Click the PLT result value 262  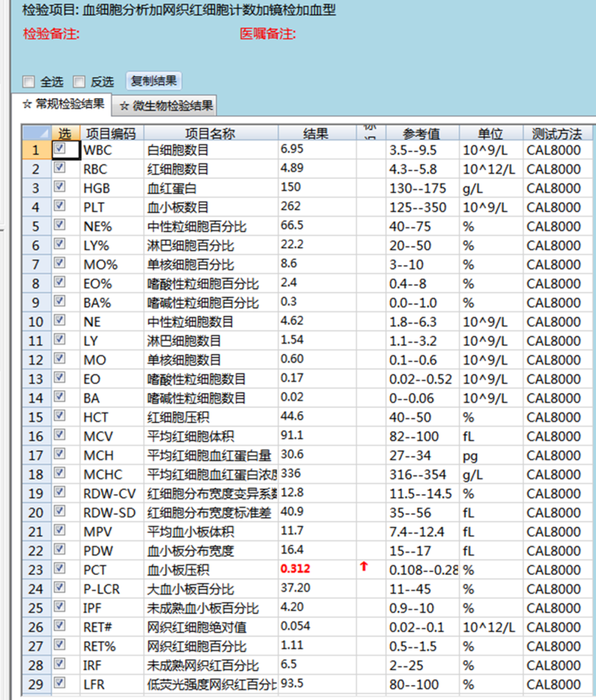291,206
